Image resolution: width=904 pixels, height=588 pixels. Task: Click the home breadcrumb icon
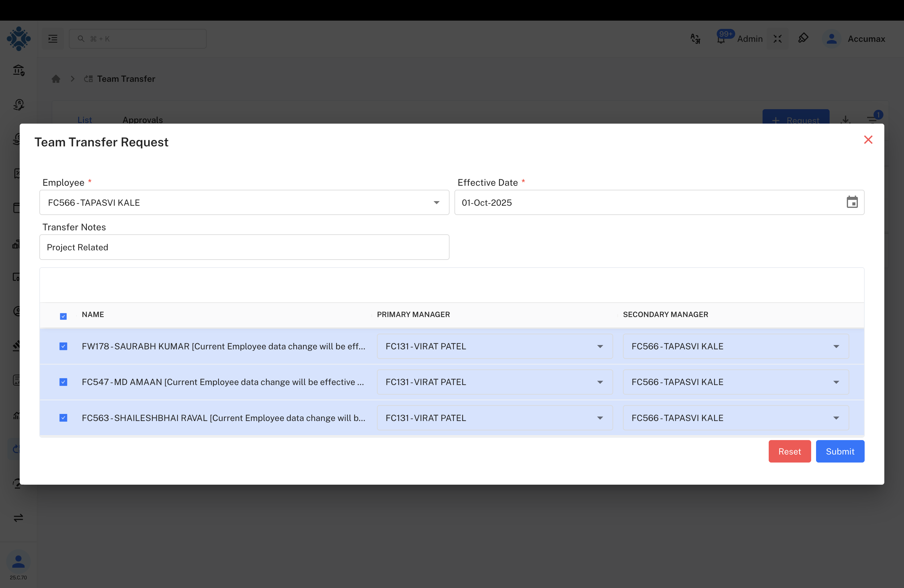pyautogui.click(x=56, y=79)
